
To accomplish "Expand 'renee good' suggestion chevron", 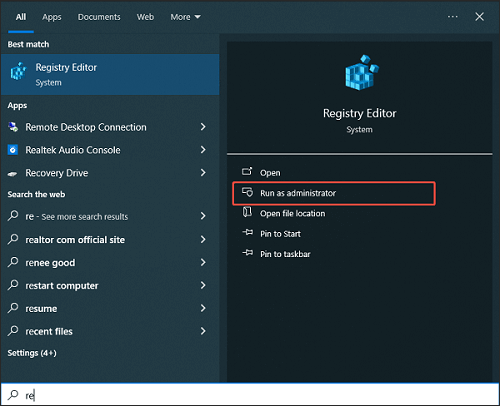I will tap(203, 262).
